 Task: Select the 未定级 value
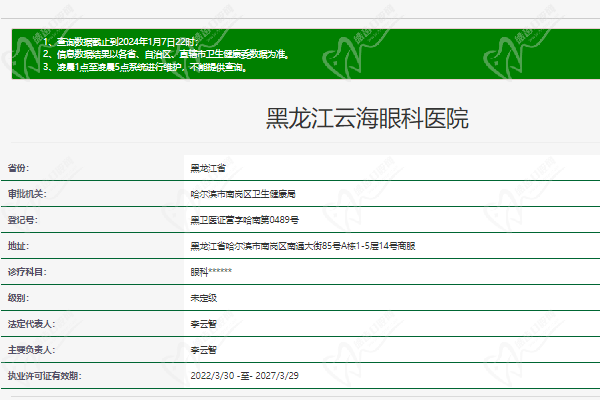(204, 298)
